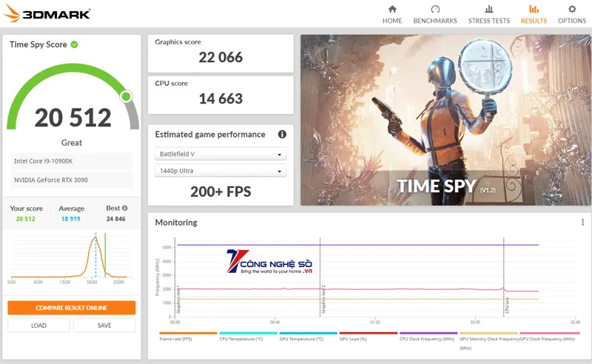Screen dimensions: 592x364
Task: Click the 3DMark logo
Action: click(x=47, y=14)
